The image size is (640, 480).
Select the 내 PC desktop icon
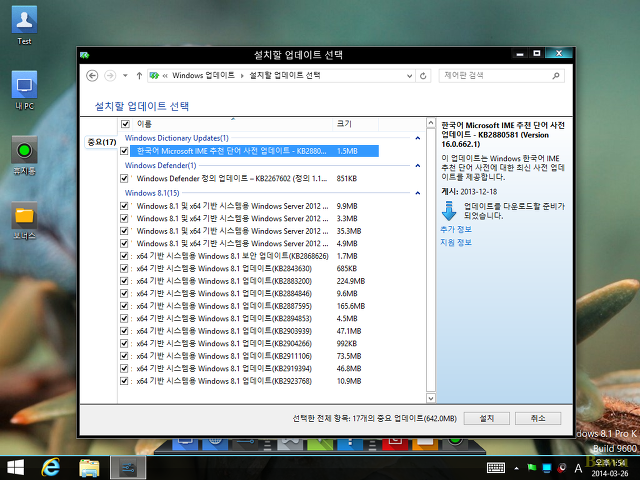click(24, 90)
